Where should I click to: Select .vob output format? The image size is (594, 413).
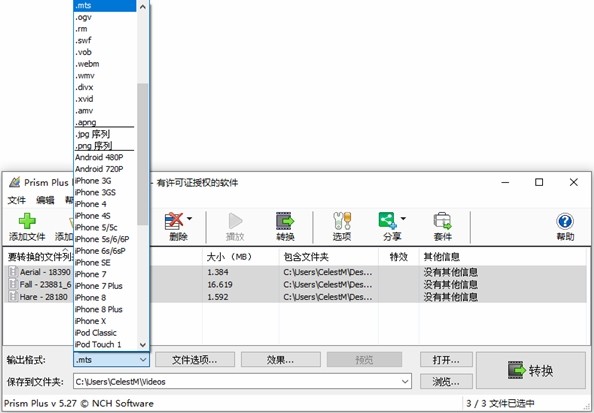[x=105, y=52]
